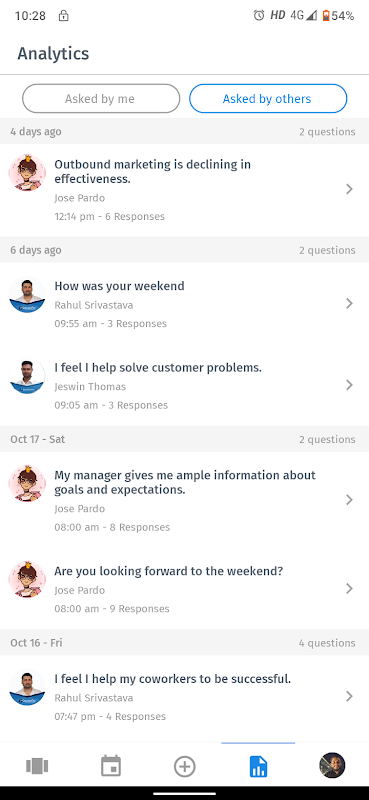Image resolution: width=369 pixels, height=800 pixels.
Task: Expand chevron for manager goals and expectations
Action: click(x=350, y=500)
